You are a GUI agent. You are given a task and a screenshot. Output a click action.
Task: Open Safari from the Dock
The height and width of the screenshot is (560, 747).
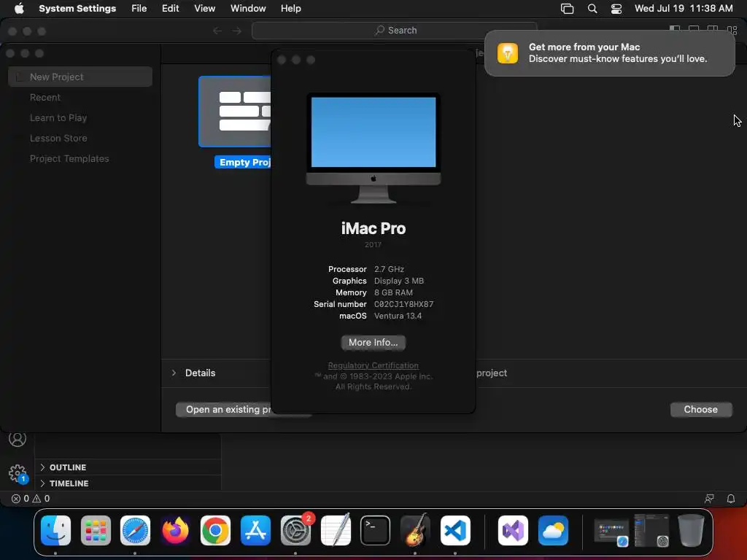(135, 531)
